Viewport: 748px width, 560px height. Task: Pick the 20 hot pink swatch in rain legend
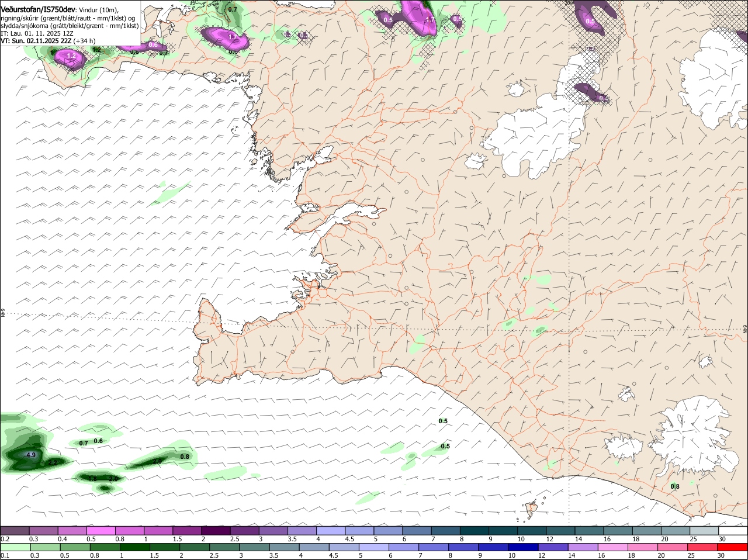point(673,547)
